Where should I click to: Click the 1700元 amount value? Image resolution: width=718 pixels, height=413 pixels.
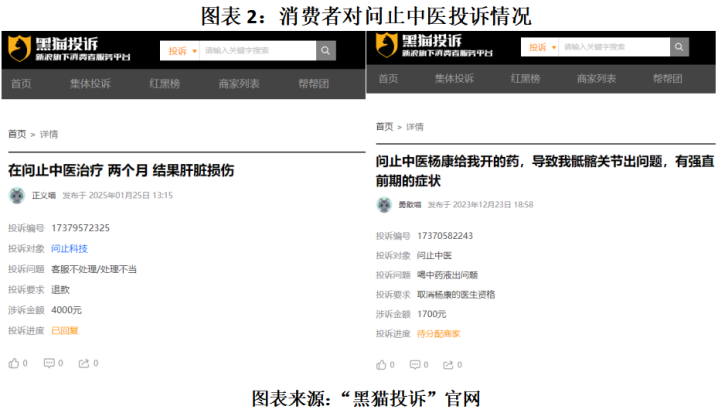431,314
